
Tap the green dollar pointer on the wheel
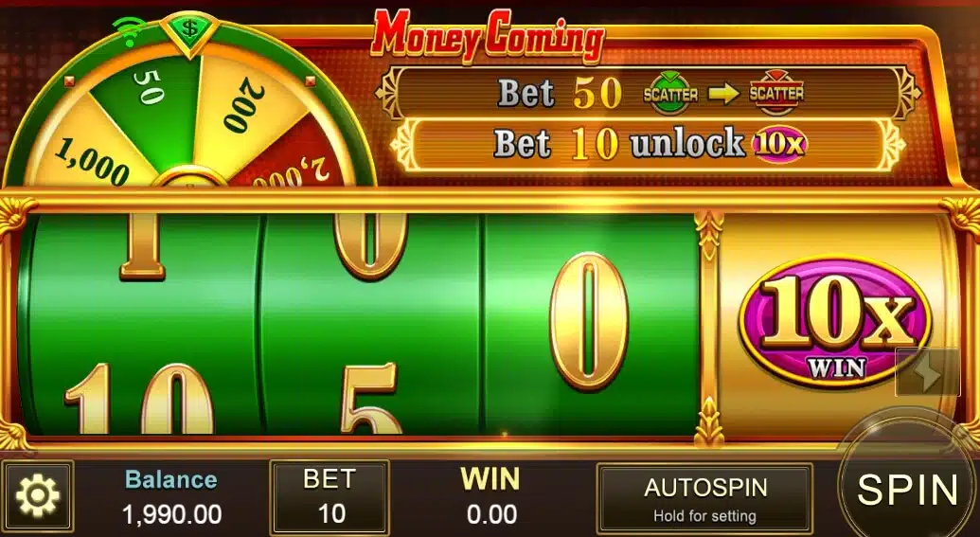188,31
